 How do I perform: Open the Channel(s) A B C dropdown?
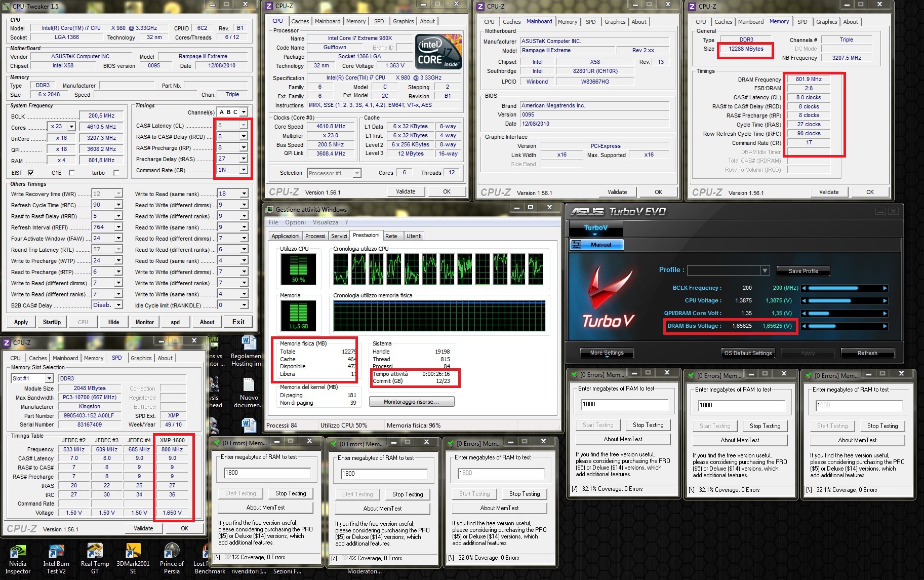[x=244, y=112]
